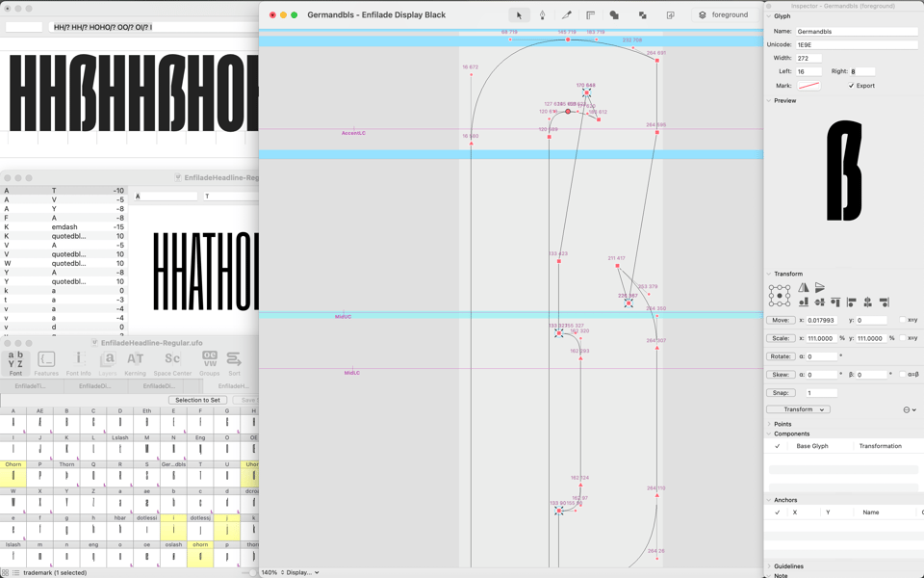Click the Features toolbar icon
Image resolution: width=924 pixels, height=578 pixels.
(x=46, y=362)
